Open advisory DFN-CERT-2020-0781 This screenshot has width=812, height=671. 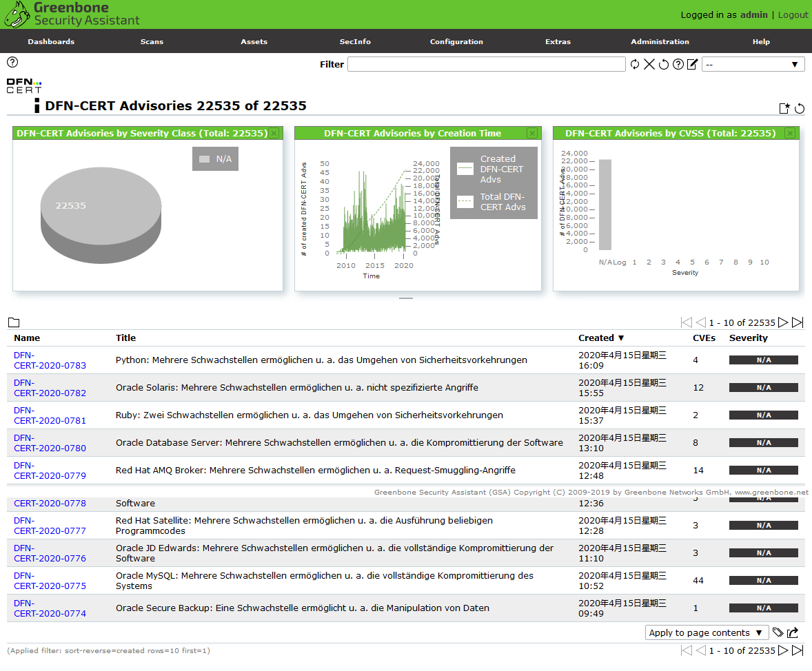50,415
